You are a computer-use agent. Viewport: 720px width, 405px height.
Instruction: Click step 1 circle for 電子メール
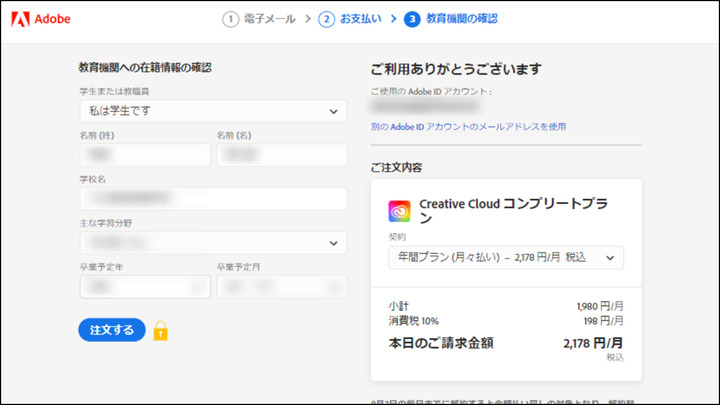pyautogui.click(x=231, y=19)
